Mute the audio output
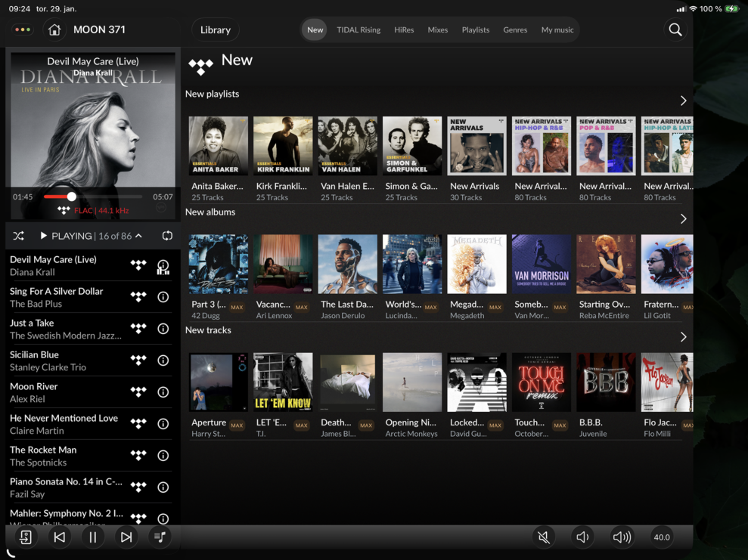Image resolution: width=748 pixels, height=560 pixels. [543, 537]
